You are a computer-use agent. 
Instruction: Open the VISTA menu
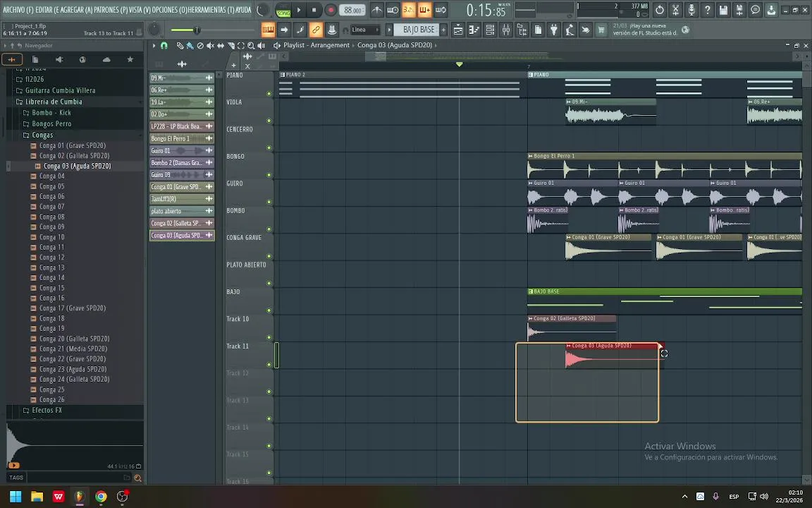pyautogui.click(x=139, y=10)
